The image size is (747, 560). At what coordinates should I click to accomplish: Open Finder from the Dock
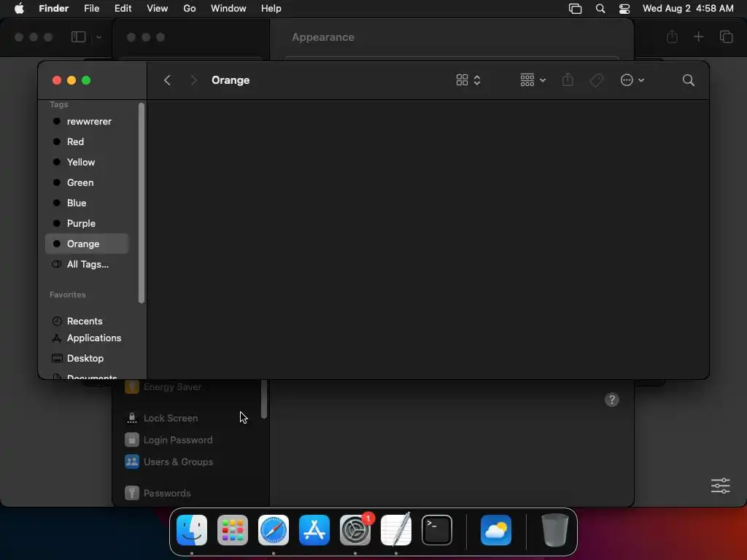point(192,530)
